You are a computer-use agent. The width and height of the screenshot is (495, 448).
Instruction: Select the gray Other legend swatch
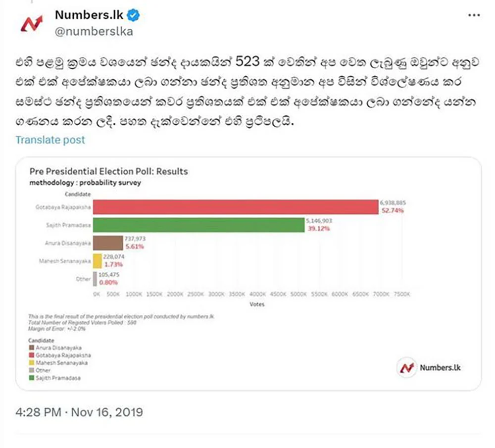pyautogui.click(x=32, y=370)
